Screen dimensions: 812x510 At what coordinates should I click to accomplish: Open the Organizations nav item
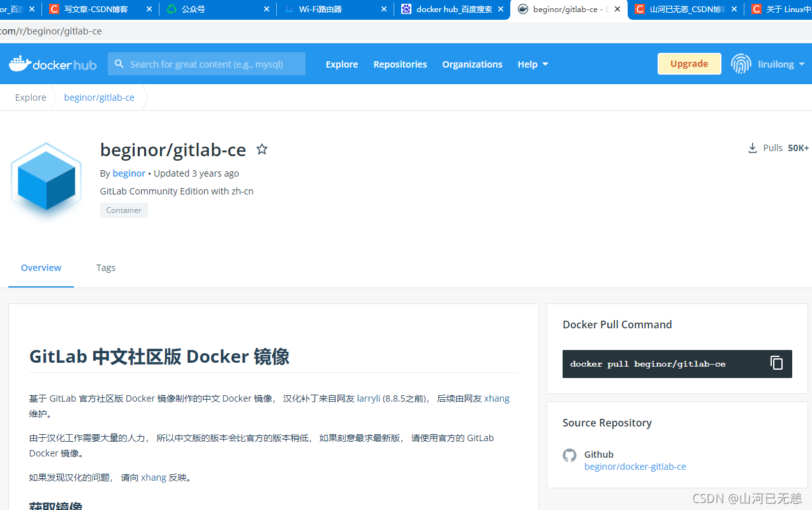472,64
